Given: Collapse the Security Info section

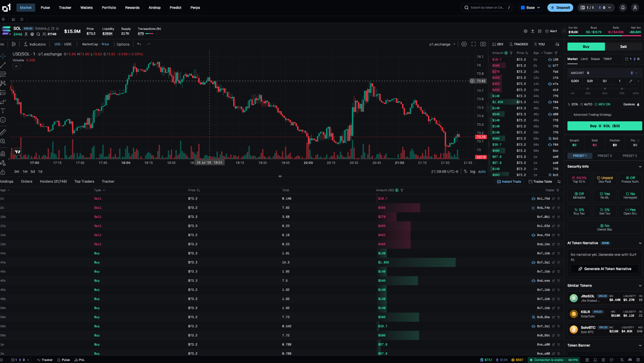Looking at the screenshot, I should tap(640, 167).
